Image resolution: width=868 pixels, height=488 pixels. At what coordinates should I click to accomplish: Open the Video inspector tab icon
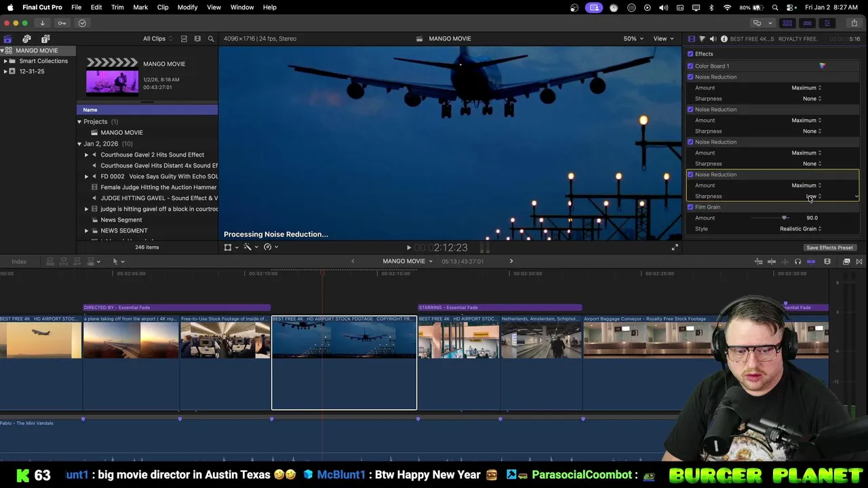point(691,39)
